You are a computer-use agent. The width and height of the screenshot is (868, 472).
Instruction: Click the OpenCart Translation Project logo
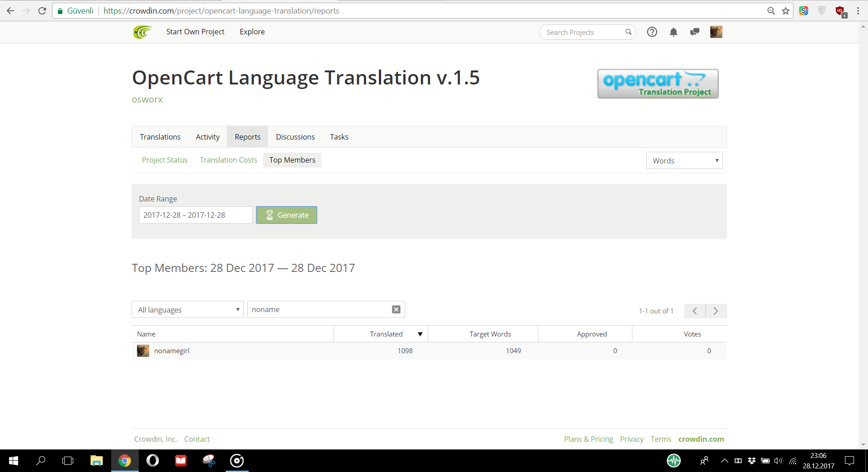point(658,84)
